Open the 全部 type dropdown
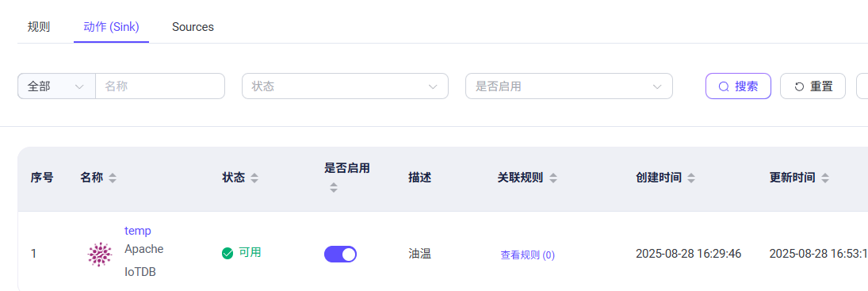This screenshot has height=291, width=868. click(56, 86)
